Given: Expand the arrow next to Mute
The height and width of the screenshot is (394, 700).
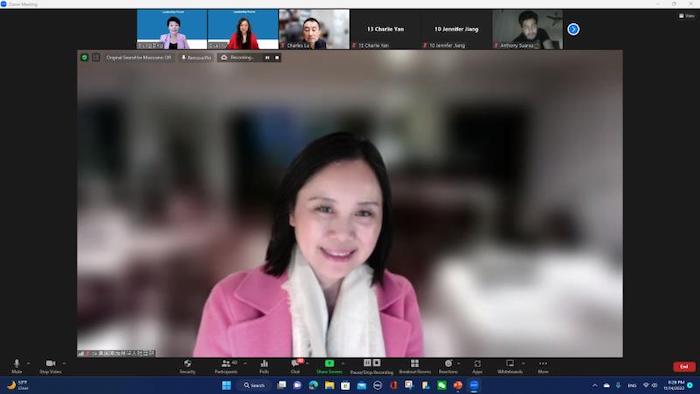Looking at the screenshot, I should tap(29, 363).
